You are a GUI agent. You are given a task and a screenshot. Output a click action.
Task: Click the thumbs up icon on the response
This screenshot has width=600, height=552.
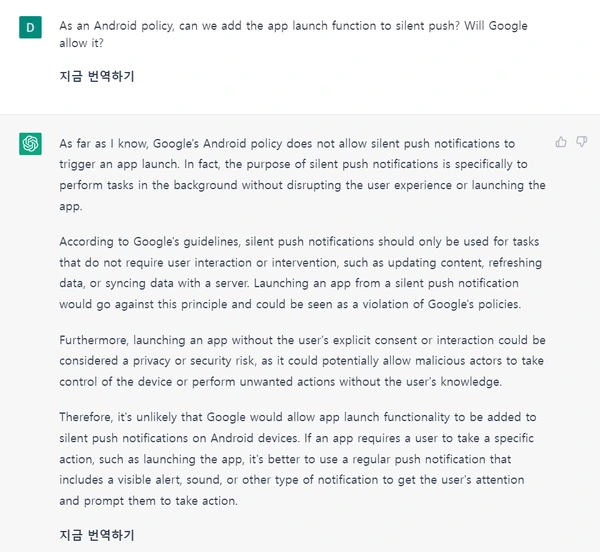point(561,143)
